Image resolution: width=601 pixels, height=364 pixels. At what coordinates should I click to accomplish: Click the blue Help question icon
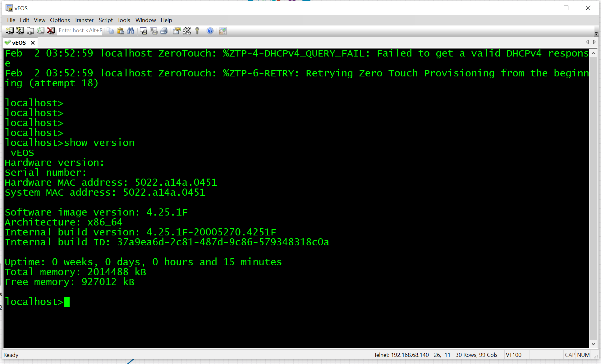210,30
